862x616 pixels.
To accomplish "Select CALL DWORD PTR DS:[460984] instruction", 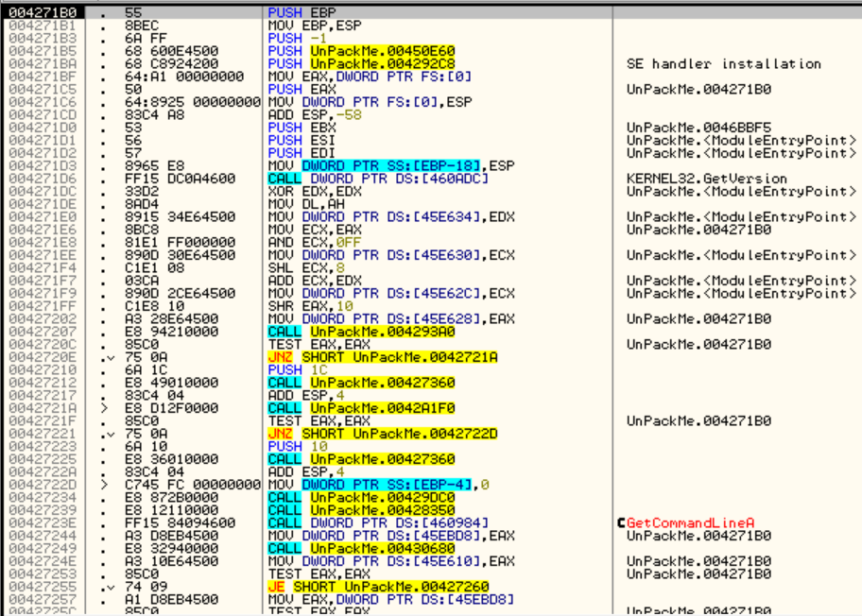I will [378, 522].
